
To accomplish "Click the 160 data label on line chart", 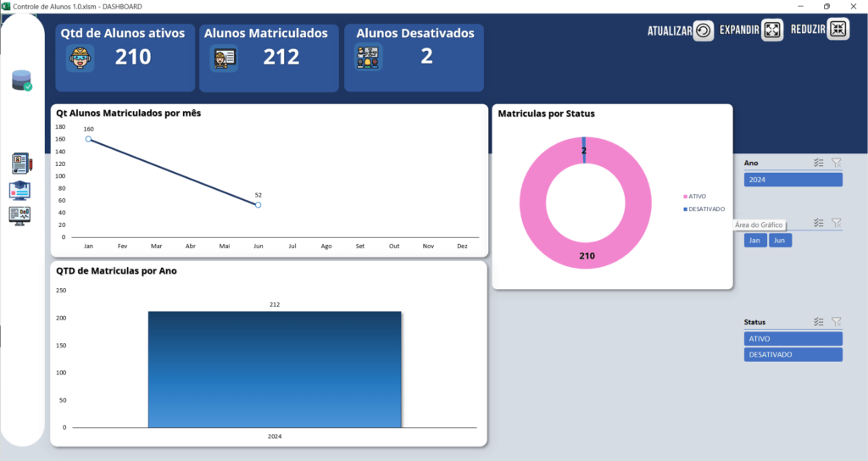I will 88,129.
